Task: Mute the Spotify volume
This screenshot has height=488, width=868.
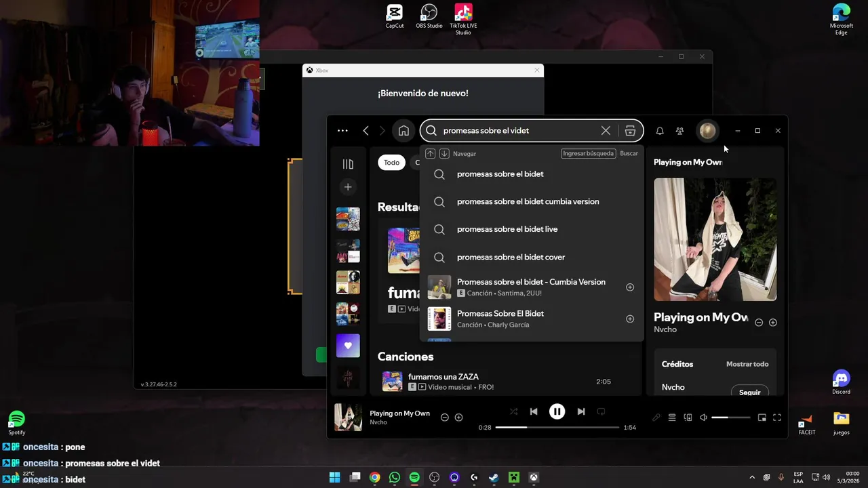Action: [x=703, y=418]
